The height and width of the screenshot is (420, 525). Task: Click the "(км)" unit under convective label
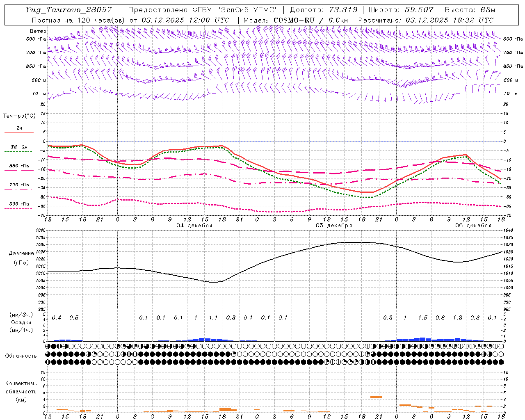(x=21, y=399)
